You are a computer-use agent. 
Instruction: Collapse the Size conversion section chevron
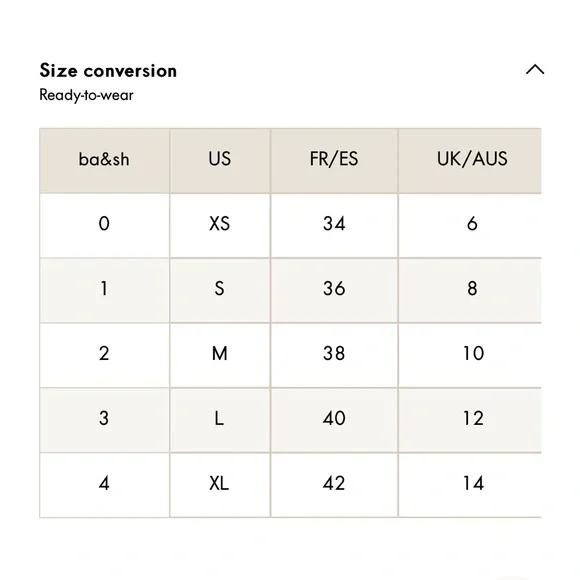tap(535, 70)
